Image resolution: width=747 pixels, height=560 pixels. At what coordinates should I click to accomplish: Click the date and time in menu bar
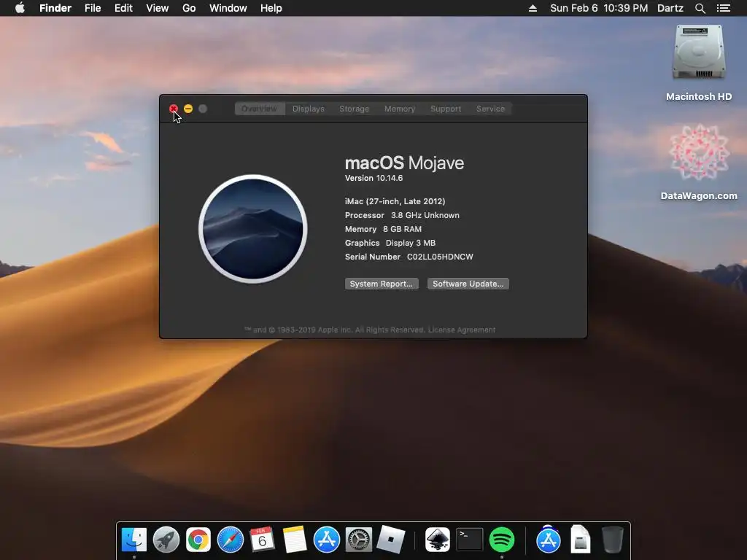[x=599, y=8]
